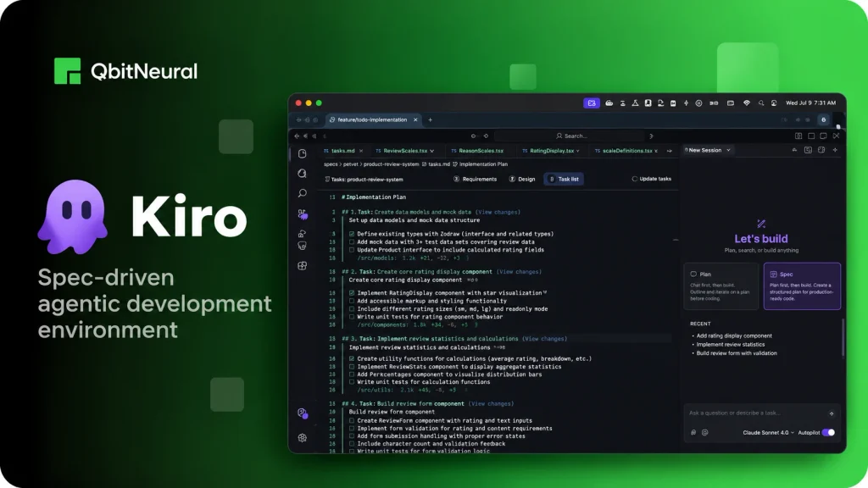The width and height of the screenshot is (868, 488).
Task: Check Create ReviewForm component task
Action: (352, 421)
